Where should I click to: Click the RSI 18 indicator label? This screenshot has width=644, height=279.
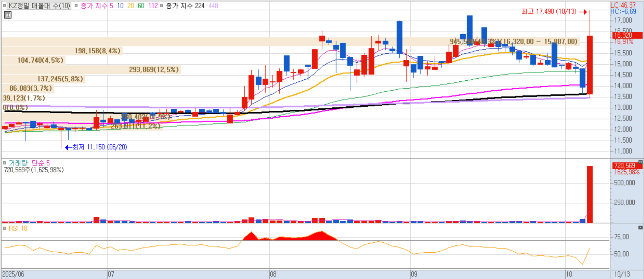(x=18, y=228)
